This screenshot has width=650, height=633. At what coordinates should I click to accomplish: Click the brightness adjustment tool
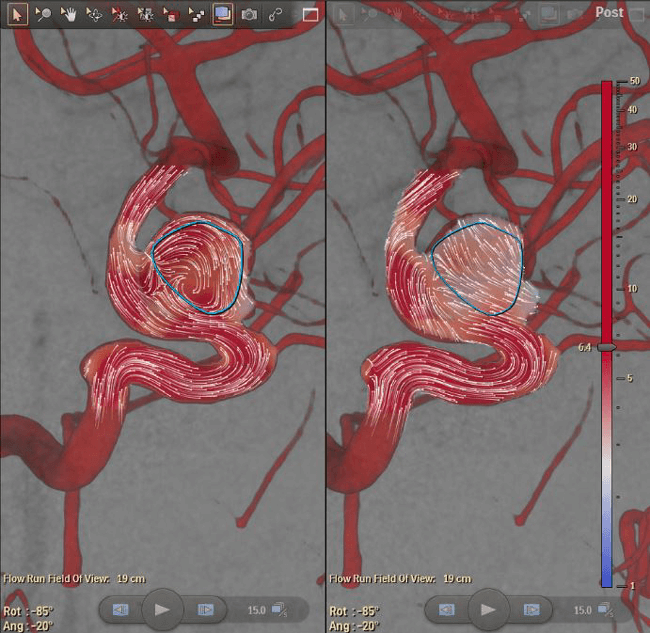point(120,14)
